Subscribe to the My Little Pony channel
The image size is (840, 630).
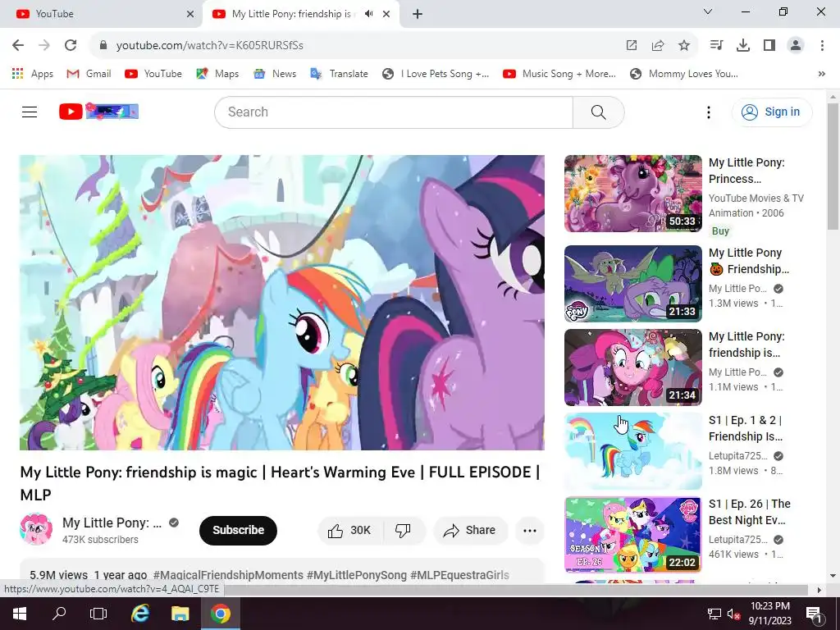coord(239,531)
